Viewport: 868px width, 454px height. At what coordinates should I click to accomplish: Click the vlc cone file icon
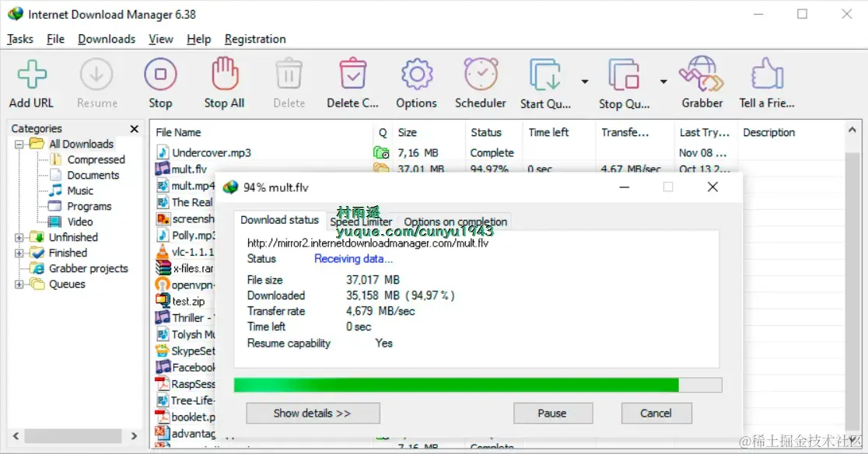163,252
